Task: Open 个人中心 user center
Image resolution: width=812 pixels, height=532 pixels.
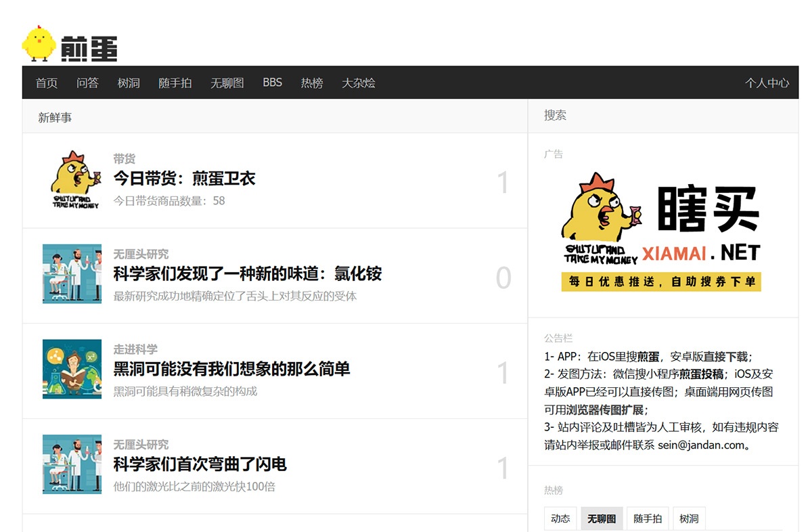Action: click(767, 83)
